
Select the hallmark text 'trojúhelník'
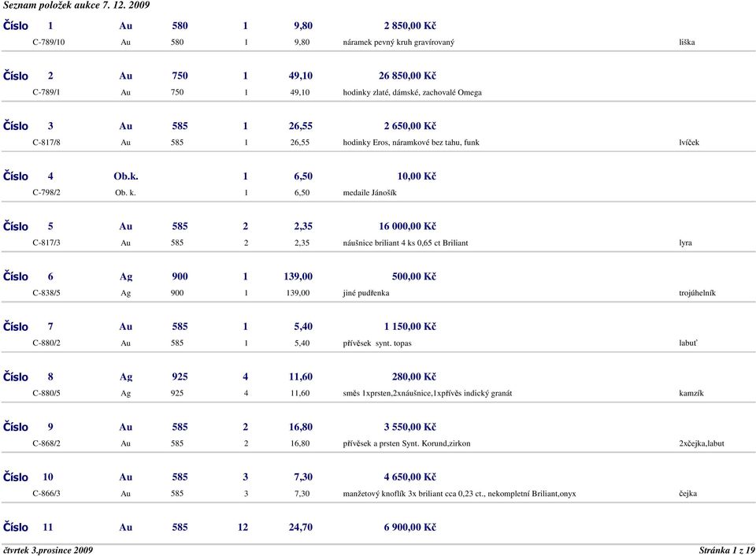tap(697, 293)
